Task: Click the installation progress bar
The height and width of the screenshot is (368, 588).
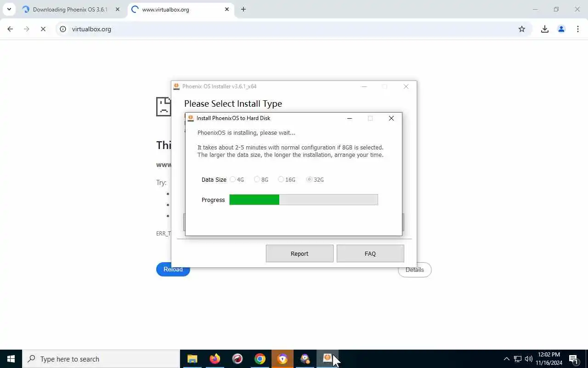Action: click(x=304, y=200)
